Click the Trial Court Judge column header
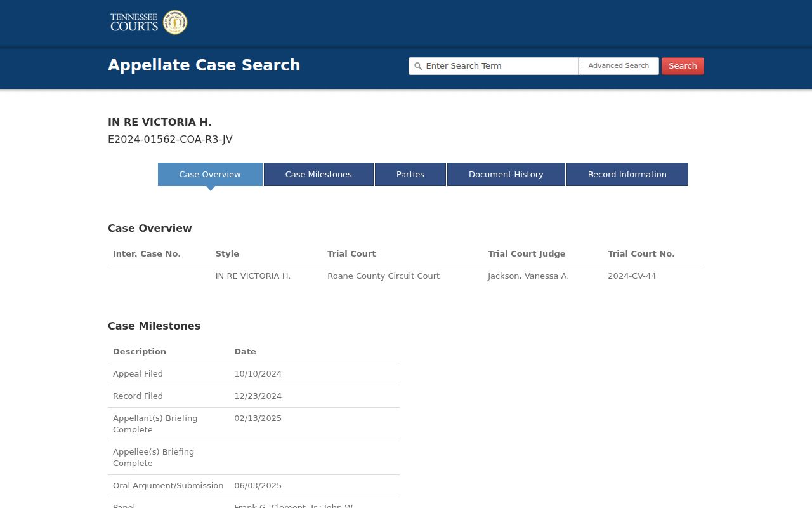The width and height of the screenshot is (812, 508). click(527, 254)
